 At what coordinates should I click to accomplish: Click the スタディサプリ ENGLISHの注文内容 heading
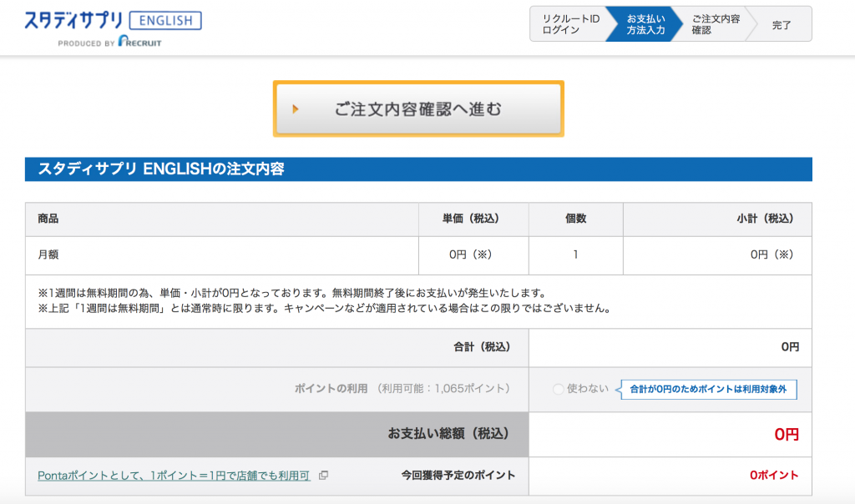(x=161, y=169)
